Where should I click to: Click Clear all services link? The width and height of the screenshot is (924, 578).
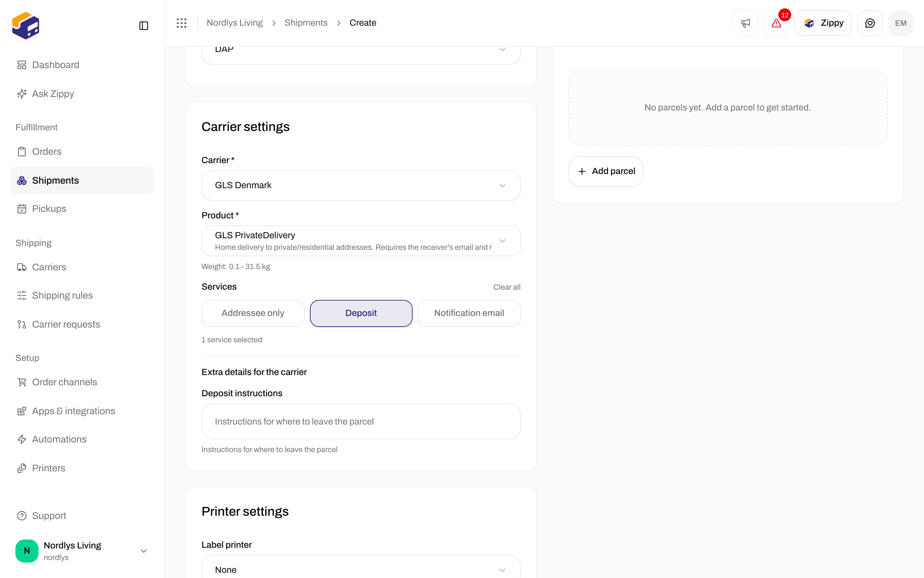(507, 287)
